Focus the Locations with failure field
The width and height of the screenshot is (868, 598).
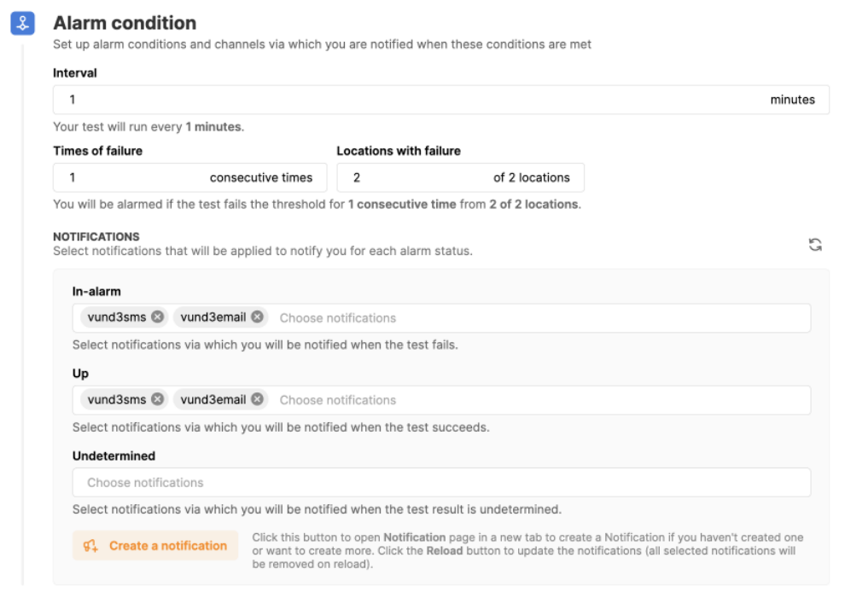click(410, 177)
